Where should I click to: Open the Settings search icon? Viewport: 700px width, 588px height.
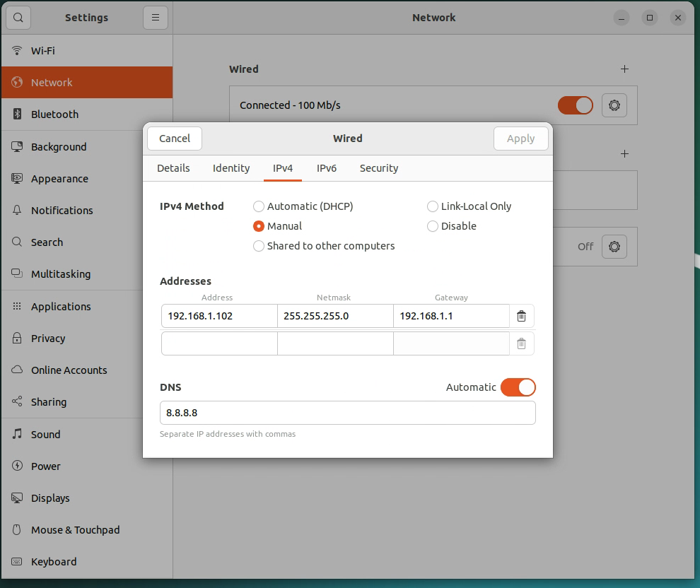tap(18, 17)
